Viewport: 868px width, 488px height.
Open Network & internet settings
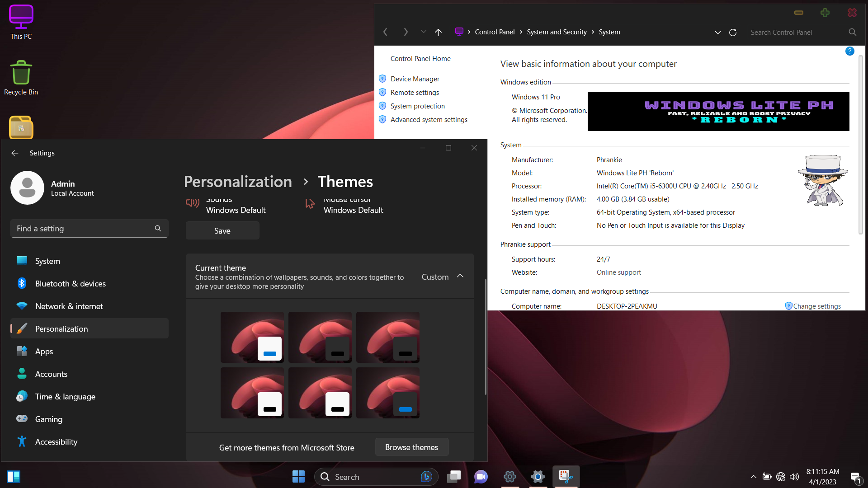89,306
